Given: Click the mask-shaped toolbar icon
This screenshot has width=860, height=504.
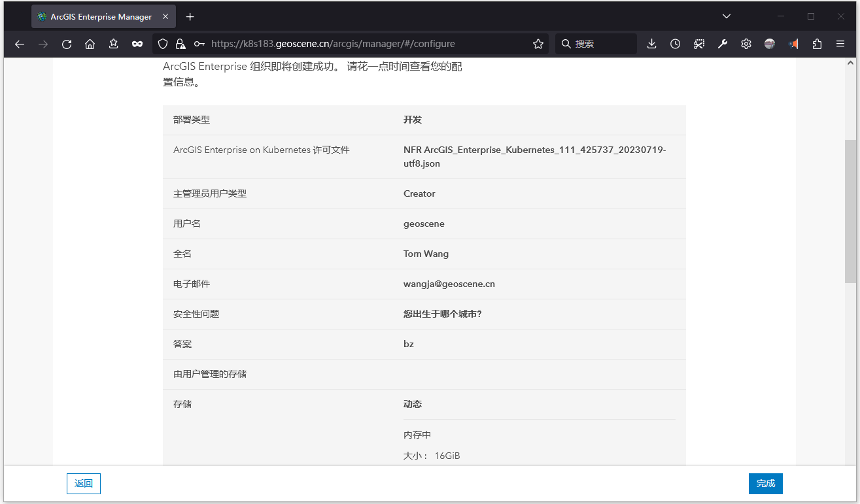Looking at the screenshot, I should click(137, 44).
